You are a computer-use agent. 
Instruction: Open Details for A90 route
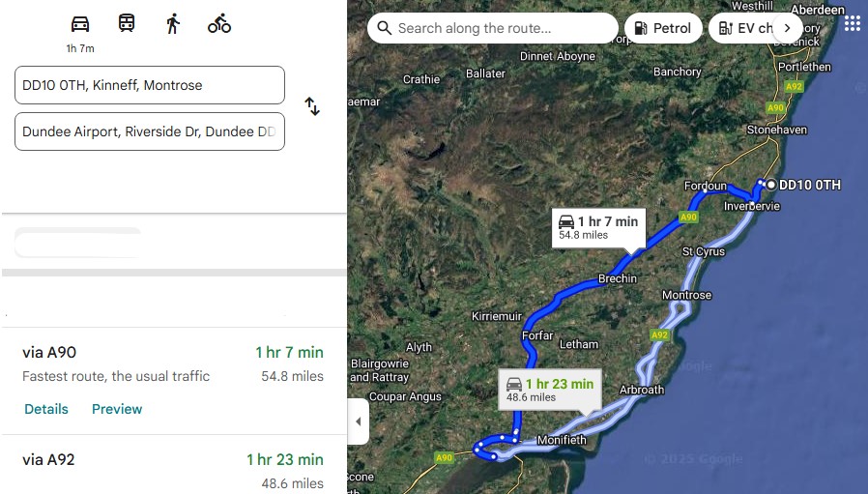point(46,409)
